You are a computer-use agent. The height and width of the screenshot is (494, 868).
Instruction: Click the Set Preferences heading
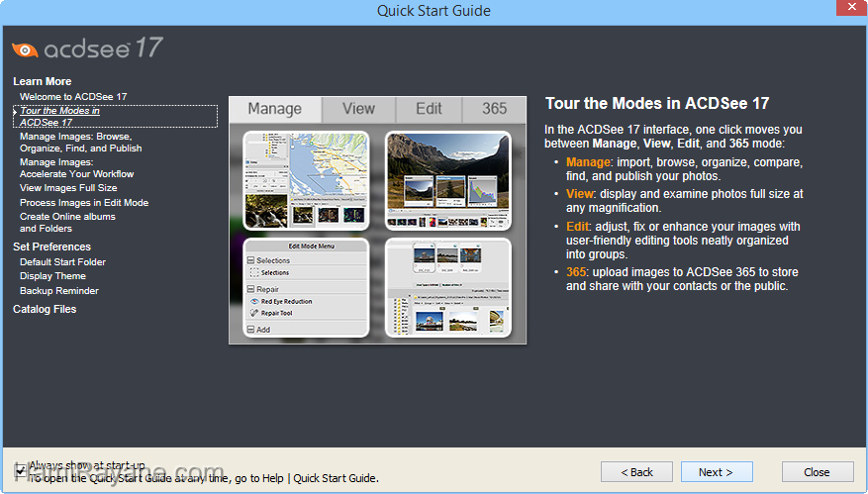(x=51, y=247)
